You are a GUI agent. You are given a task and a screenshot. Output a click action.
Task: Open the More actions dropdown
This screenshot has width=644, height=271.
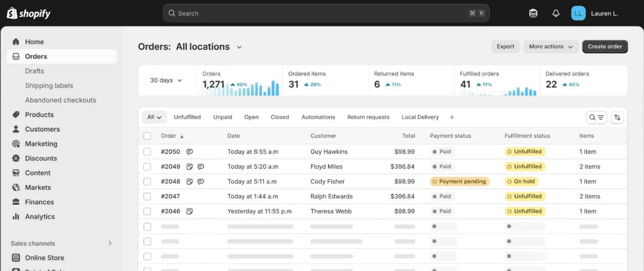551,47
